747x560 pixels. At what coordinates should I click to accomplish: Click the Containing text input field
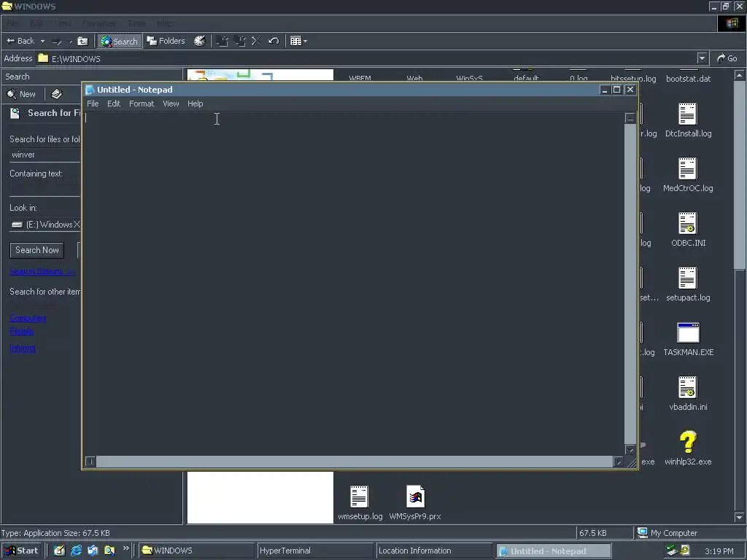pos(45,189)
